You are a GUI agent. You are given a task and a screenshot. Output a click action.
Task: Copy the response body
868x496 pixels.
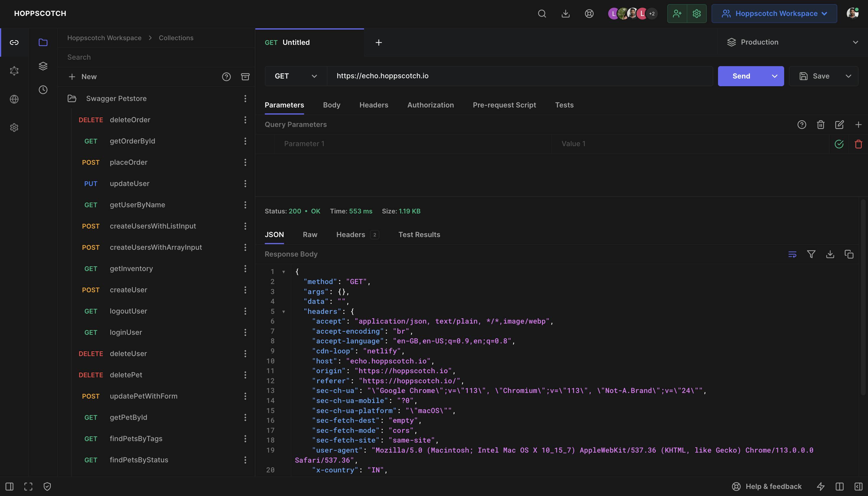(x=849, y=254)
